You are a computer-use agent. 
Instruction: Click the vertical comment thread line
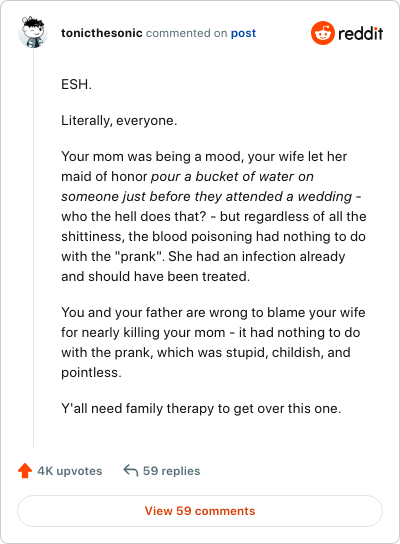coord(34,248)
